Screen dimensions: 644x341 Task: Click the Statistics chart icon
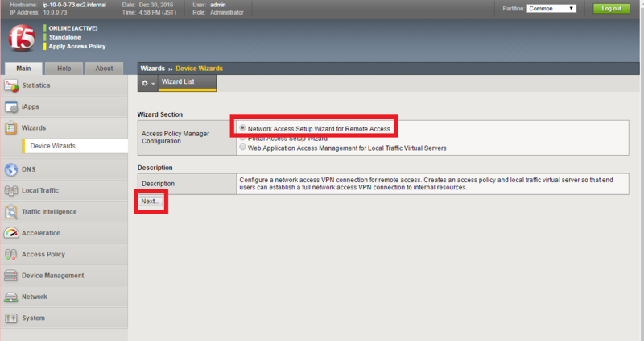tap(11, 85)
